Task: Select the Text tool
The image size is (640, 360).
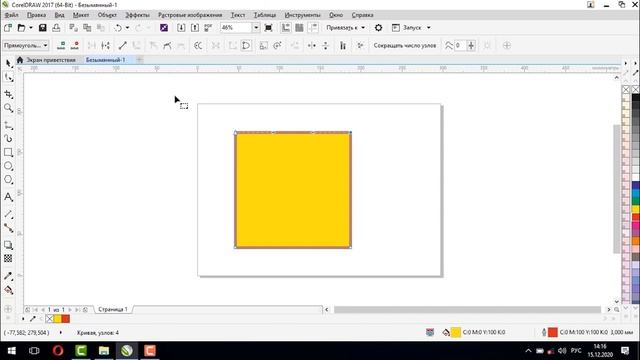Action: [x=8, y=197]
